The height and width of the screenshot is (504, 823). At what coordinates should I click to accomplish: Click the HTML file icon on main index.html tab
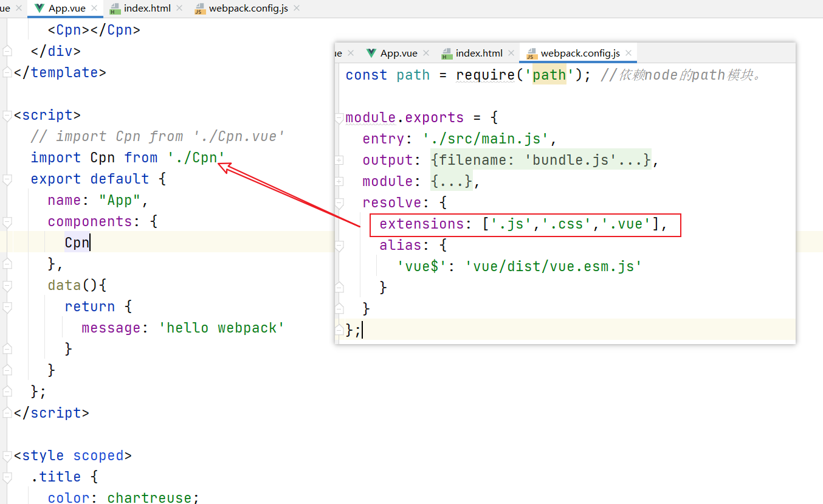(115, 9)
